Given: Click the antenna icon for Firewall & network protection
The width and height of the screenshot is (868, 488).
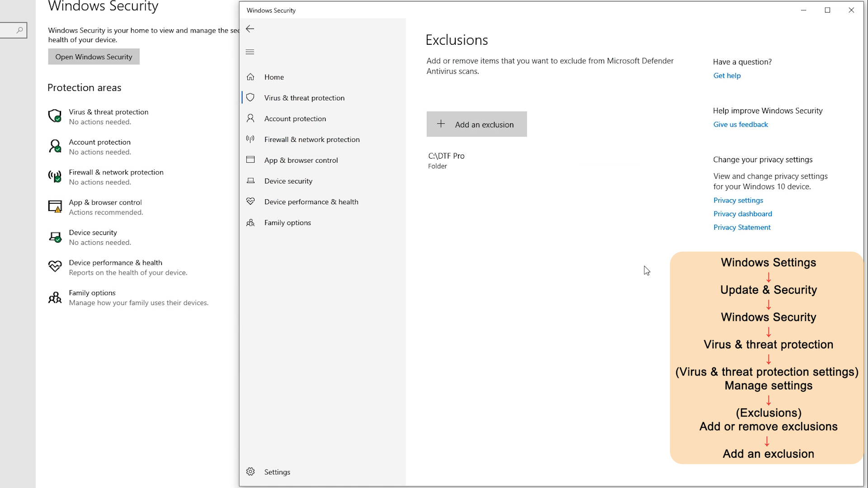Looking at the screenshot, I should pos(250,139).
